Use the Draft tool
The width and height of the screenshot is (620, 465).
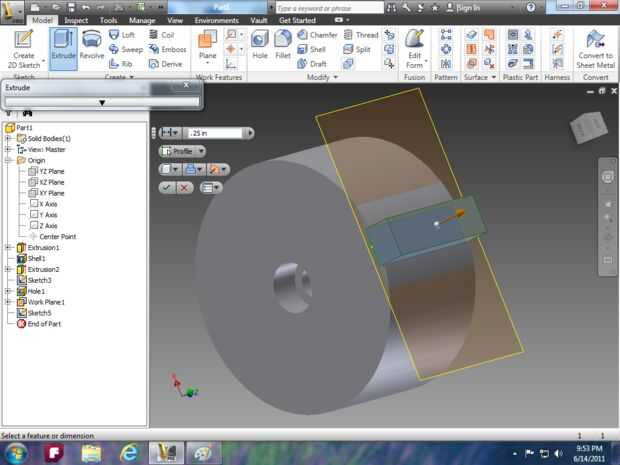click(x=312, y=64)
